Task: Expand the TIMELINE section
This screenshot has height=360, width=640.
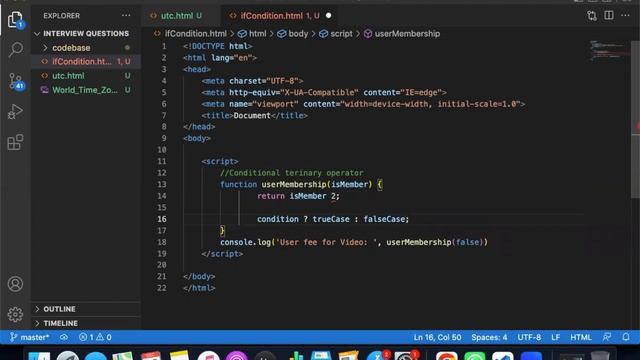Action: pyautogui.click(x=86, y=323)
